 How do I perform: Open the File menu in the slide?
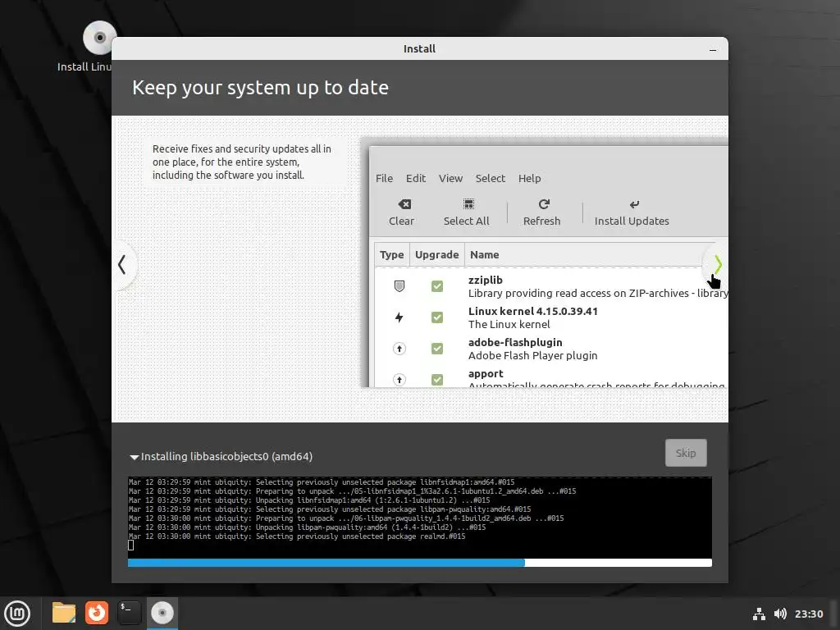pos(384,178)
